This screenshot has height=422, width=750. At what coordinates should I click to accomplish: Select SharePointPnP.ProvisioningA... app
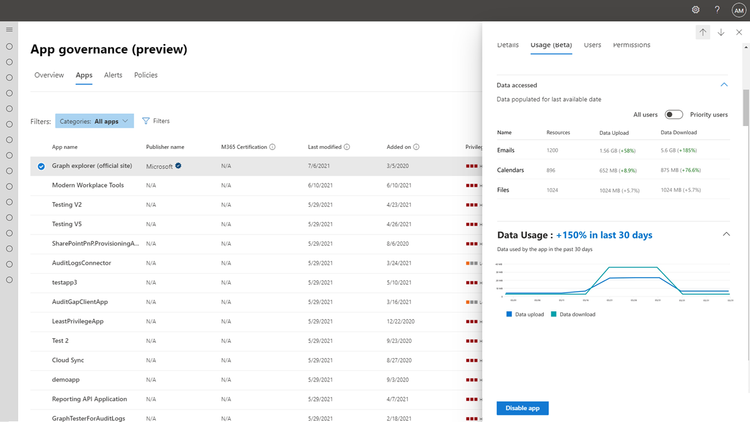pos(95,244)
